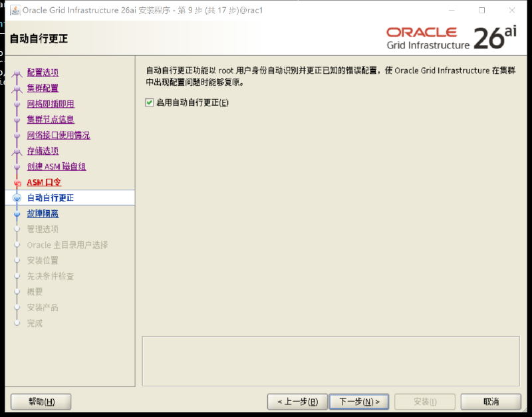Click the 上一步(B) back button

coord(297,402)
